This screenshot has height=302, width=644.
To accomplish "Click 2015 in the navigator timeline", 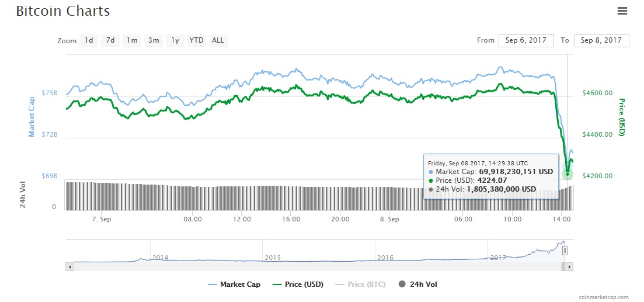I will click(x=272, y=258).
